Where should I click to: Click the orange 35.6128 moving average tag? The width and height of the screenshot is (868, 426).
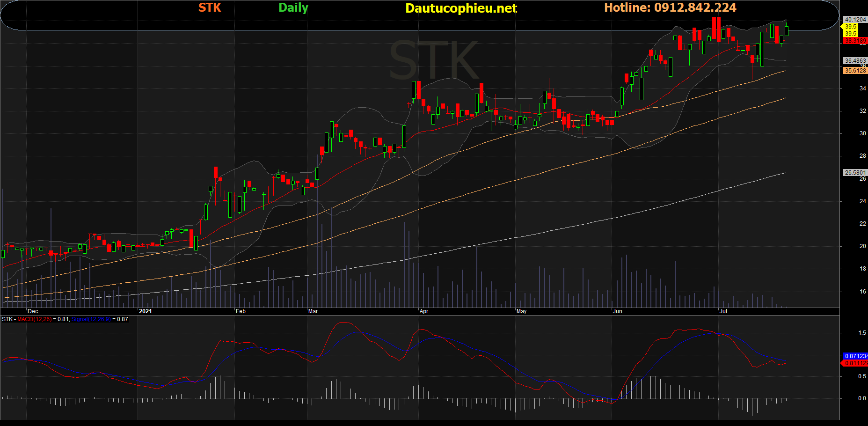point(855,71)
